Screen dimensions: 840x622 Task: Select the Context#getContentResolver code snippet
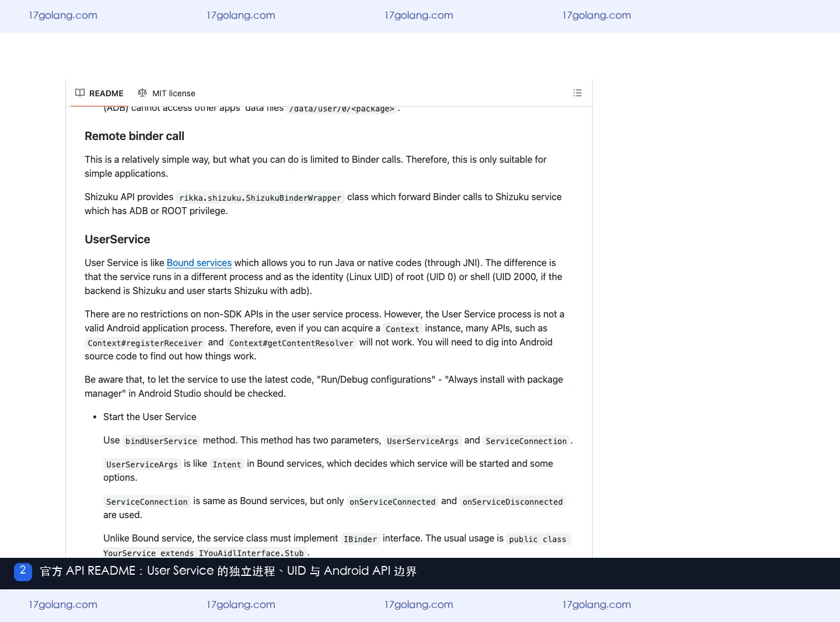292,343
